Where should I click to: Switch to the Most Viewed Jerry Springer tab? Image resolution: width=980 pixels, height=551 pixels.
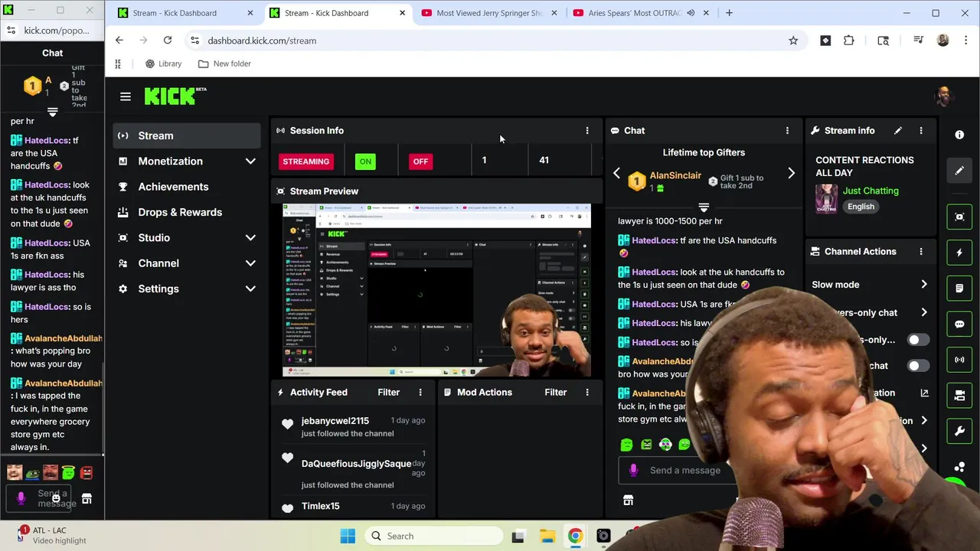490,13
